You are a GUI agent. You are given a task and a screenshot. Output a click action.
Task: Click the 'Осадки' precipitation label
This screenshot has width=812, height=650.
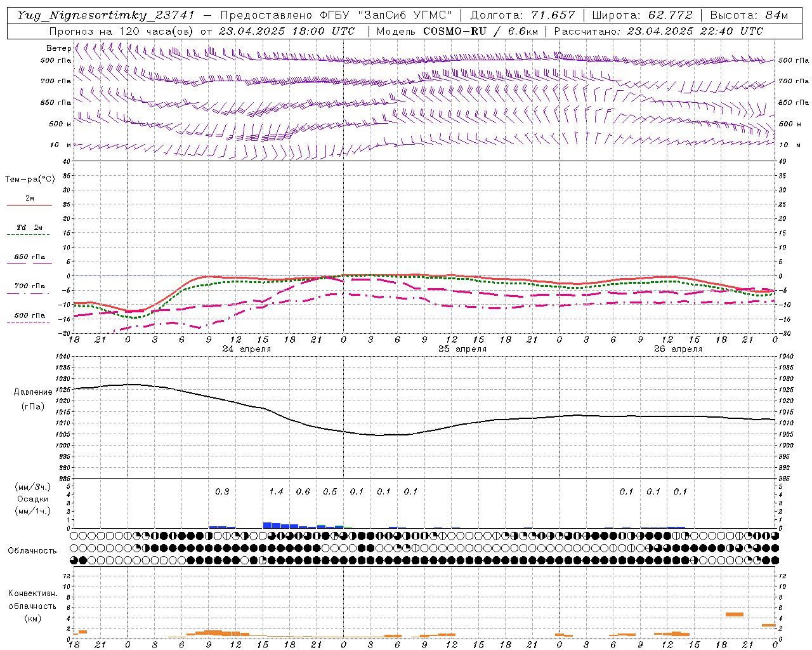point(32,499)
